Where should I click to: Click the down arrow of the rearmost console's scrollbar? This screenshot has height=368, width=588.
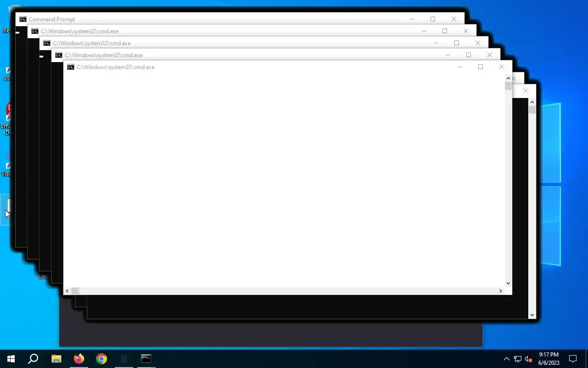tap(532, 315)
